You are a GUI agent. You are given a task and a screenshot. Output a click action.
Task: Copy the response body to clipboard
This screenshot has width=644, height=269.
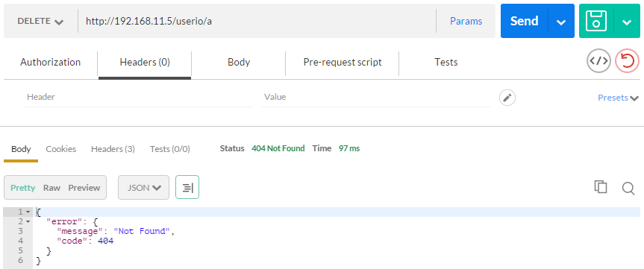pos(601,186)
